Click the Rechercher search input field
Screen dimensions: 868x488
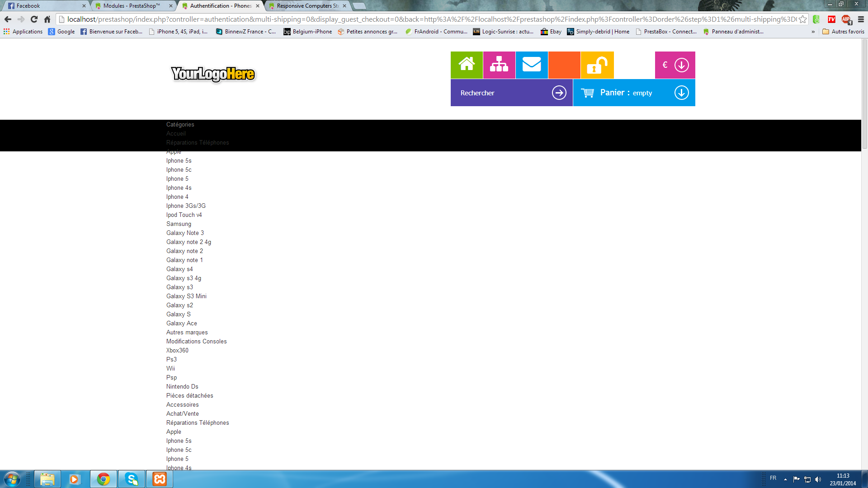coord(502,93)
